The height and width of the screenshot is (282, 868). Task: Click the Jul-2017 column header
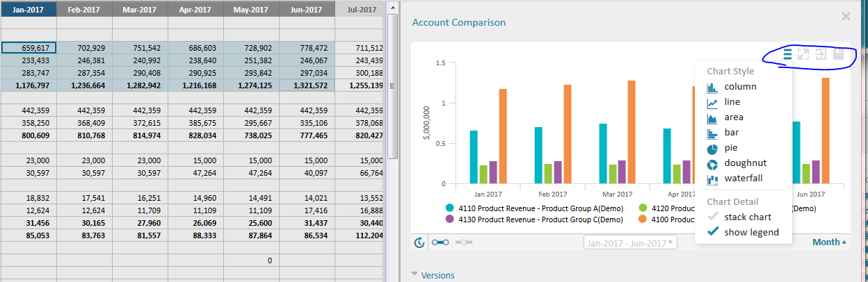click(x=360, y=10)
